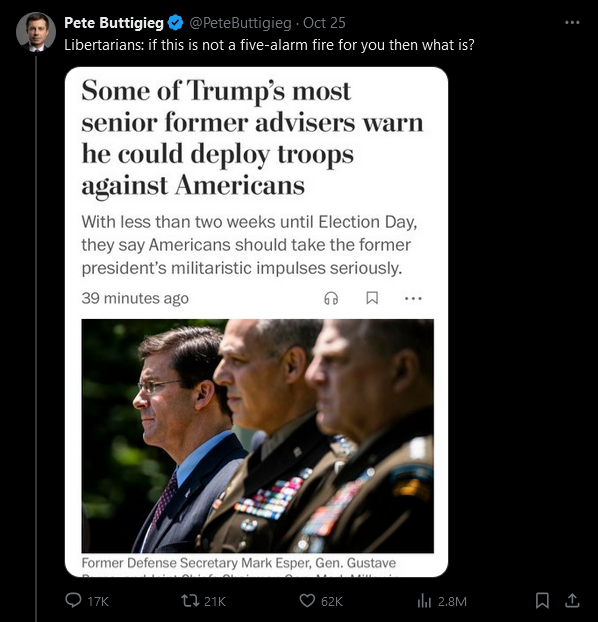
Task: Click the headphones listen icon in article
Action: 331,298
